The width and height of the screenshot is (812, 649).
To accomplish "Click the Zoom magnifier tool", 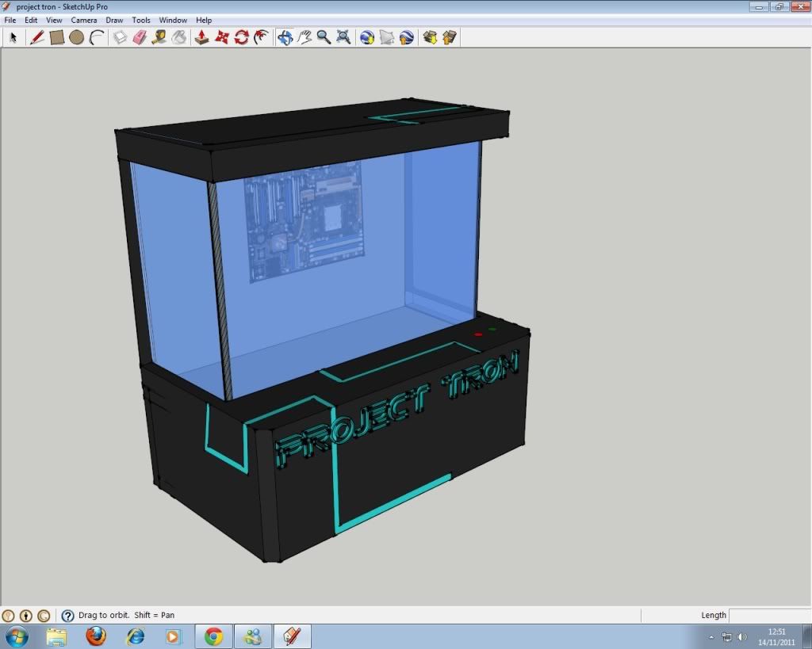I will [x=324, y=37].
